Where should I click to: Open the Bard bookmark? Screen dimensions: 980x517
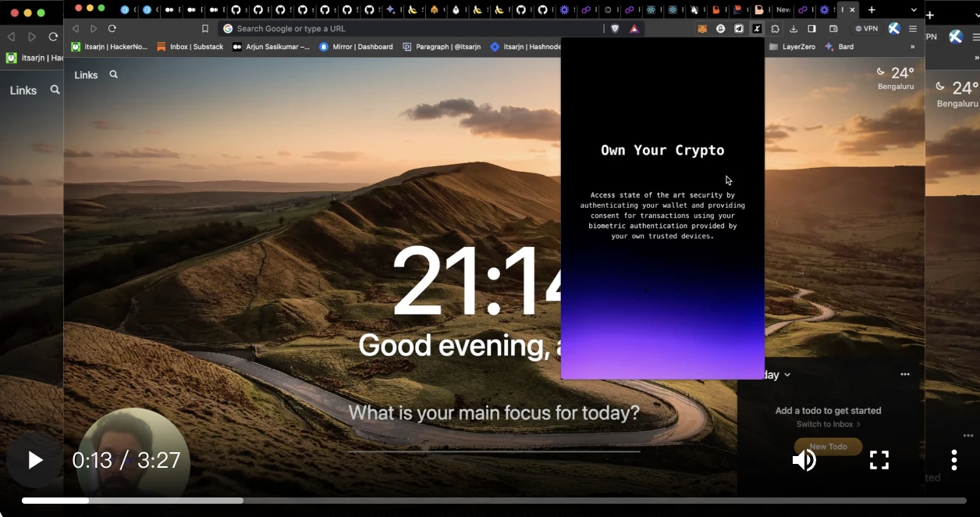tap(840, 47)
